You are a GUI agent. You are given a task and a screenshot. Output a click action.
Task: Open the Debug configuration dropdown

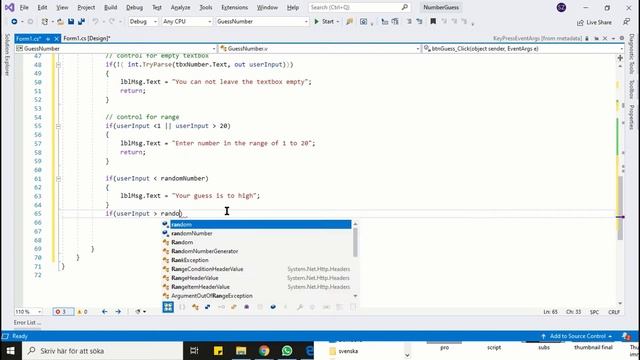point(143,22)
